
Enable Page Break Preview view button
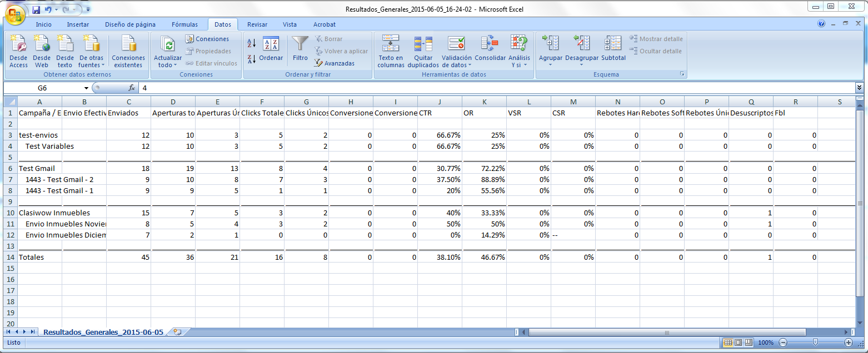click(x=749, y=342)
